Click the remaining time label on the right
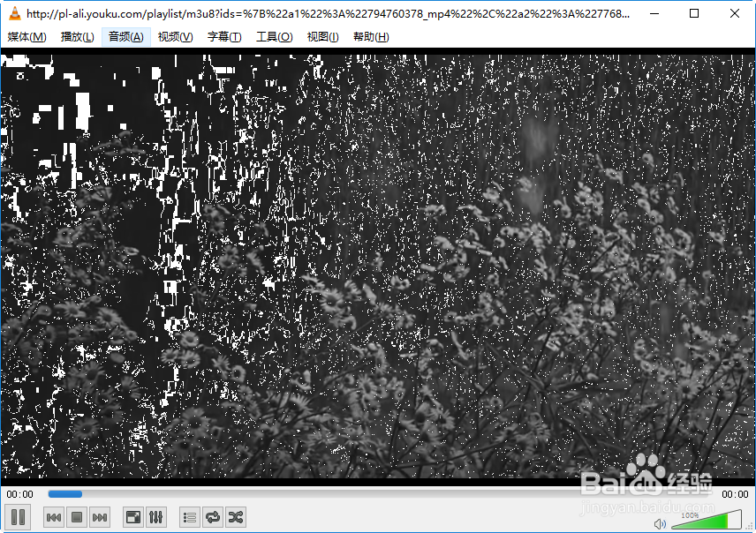 point(735,494)
